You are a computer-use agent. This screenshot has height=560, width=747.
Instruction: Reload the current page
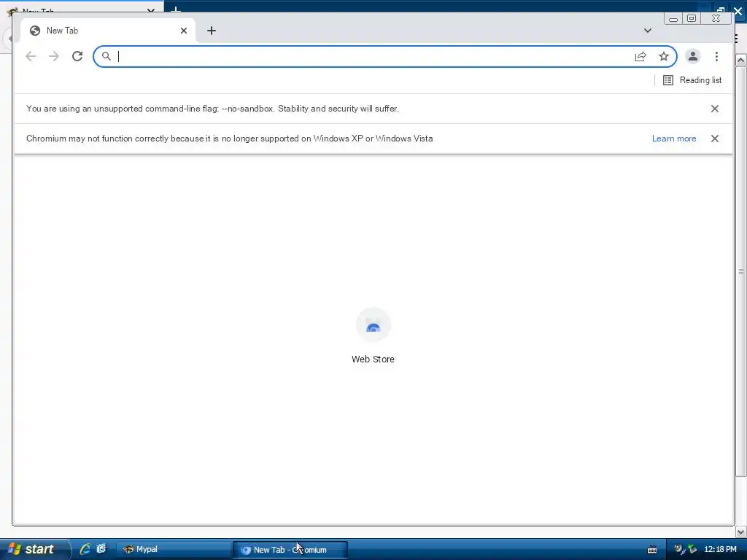tap(77, 56)
